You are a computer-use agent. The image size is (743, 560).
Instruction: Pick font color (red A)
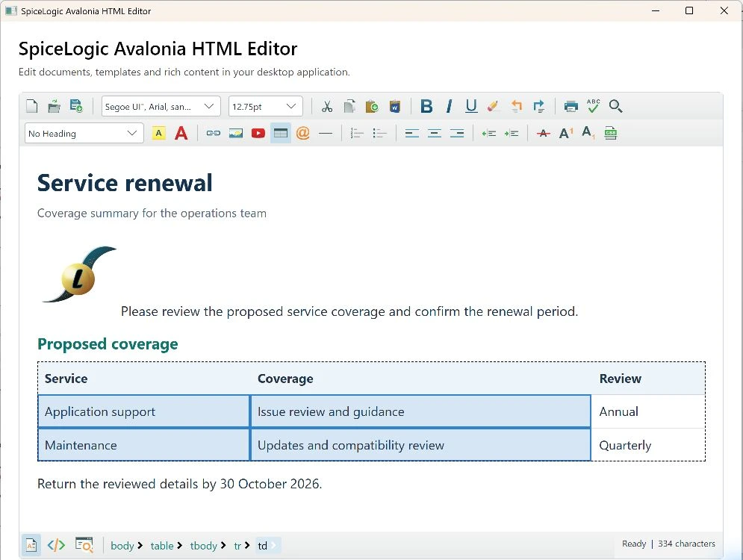[x=181, y=133]
